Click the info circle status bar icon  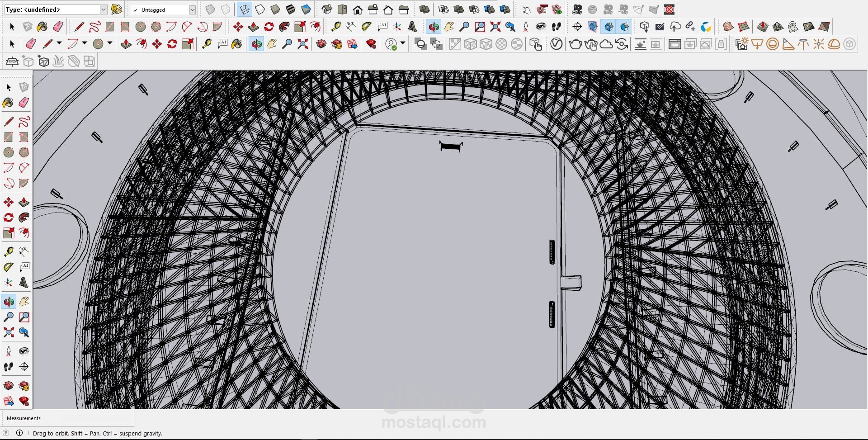pos(19,433)
